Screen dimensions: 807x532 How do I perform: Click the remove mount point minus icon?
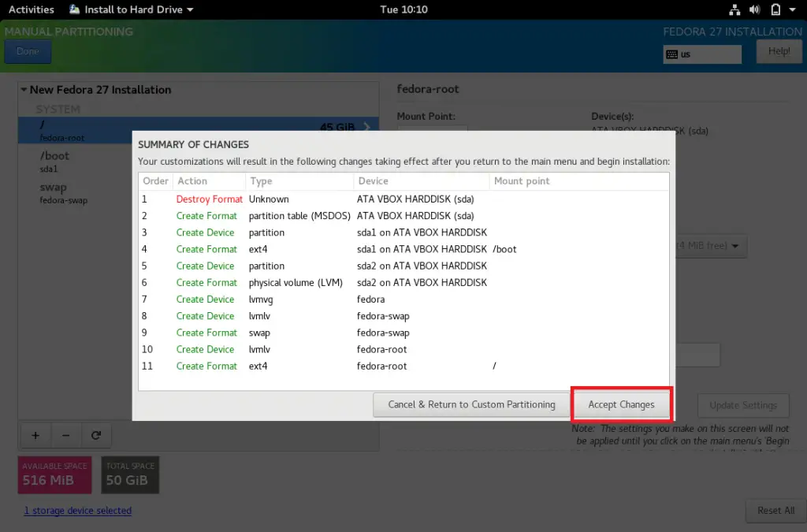65,435
